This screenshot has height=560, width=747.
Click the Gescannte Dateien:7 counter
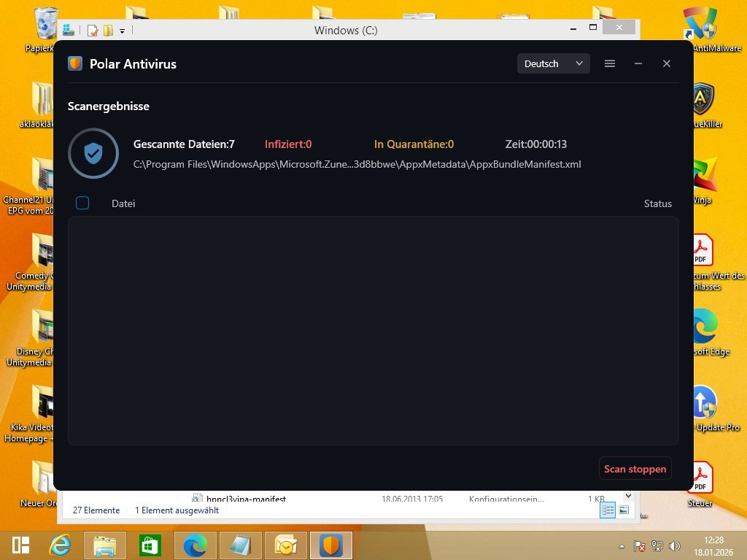point(184,144)
